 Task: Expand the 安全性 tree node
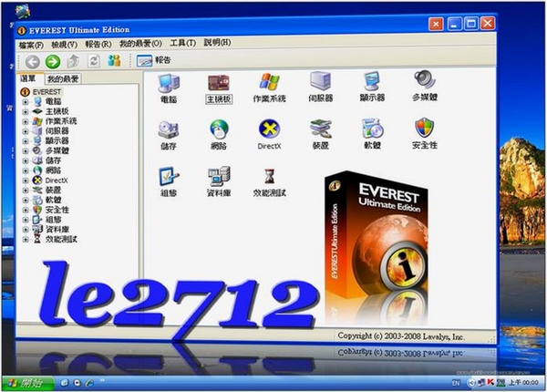26,210
